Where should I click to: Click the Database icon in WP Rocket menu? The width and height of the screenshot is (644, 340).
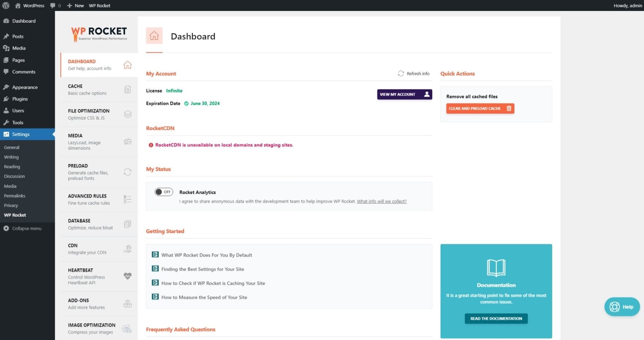[127, 224]
